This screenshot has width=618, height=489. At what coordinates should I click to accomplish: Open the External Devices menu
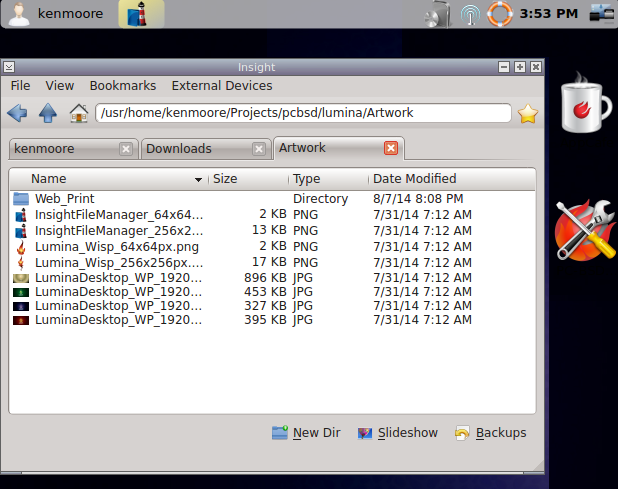pos(222,86)
